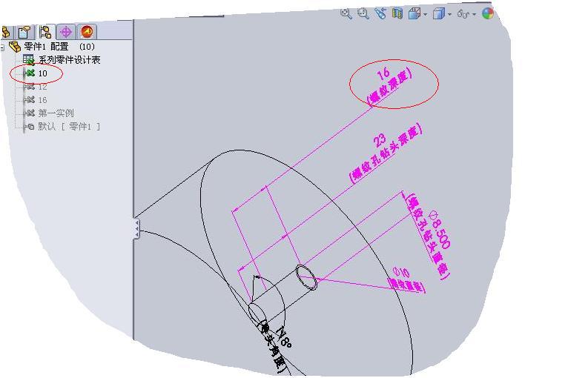The image size is (588, 378).
Task: Switch to the ConfigurationManager tab
Action: coord(45,32)
